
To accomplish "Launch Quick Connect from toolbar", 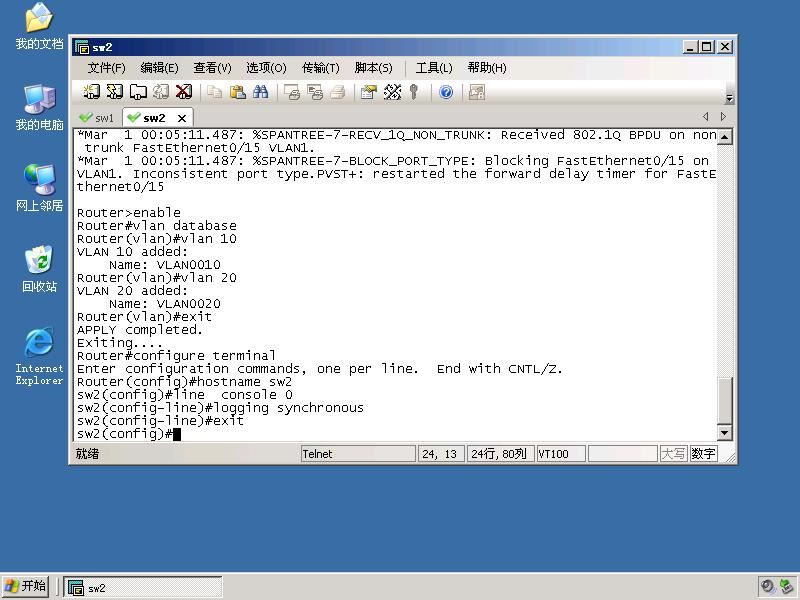I will (115, 92).
